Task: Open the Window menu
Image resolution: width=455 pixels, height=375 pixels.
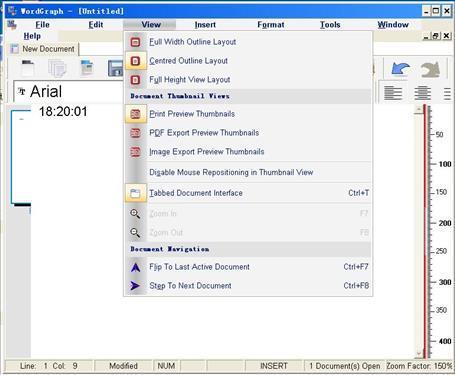Action: 393,25
